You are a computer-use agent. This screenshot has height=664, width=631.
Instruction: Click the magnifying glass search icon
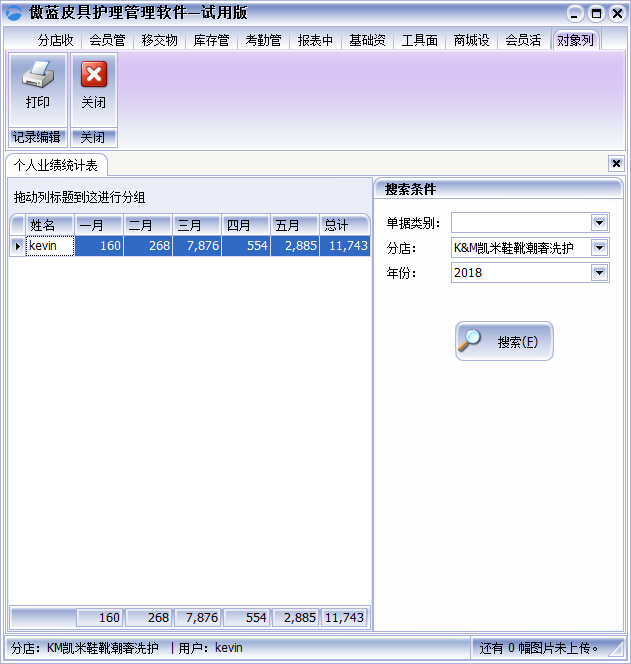coord(471,341)
